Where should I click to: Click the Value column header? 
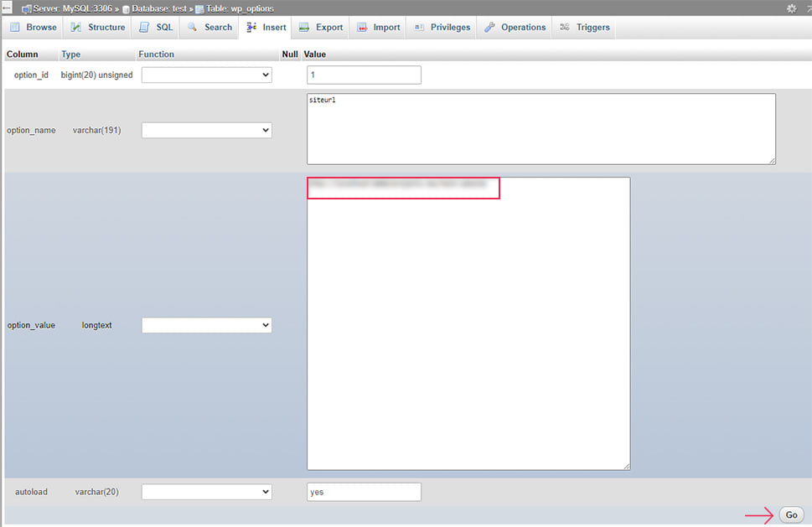tap(314, 54)
